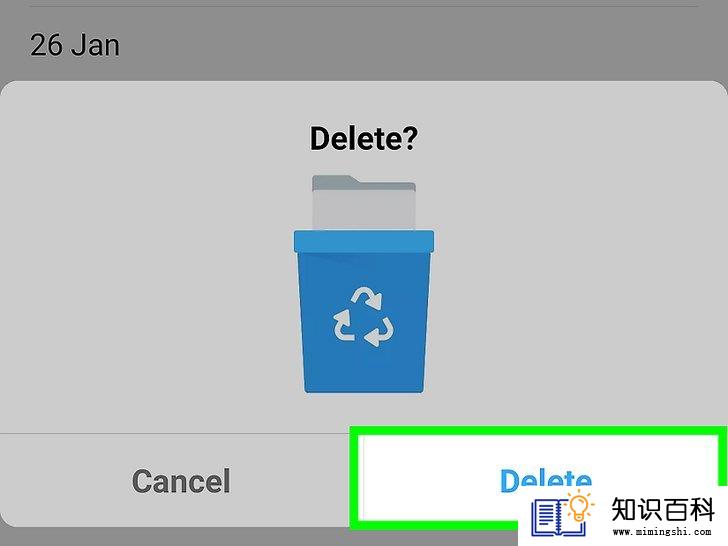Open the www.mimingshi.com watermark link
Image resolution: width=728 pixels, height=546 pixels.
click(x=662, y=531)
